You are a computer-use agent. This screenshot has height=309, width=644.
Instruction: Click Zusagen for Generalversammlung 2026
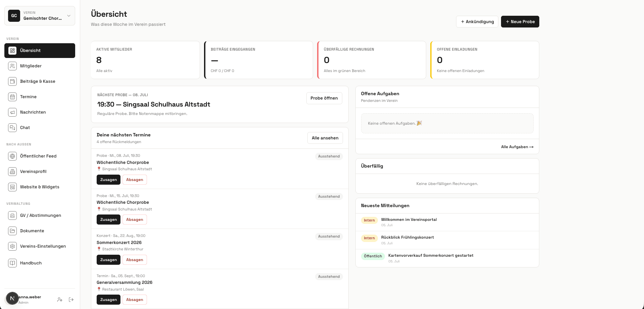point(108,300)
